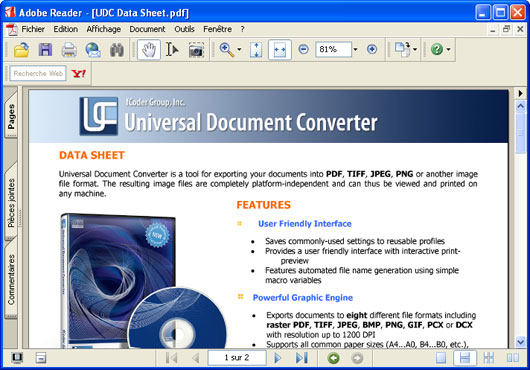
Task: Expand the Help icon dropdown arrow
Action: coord(449,50)
